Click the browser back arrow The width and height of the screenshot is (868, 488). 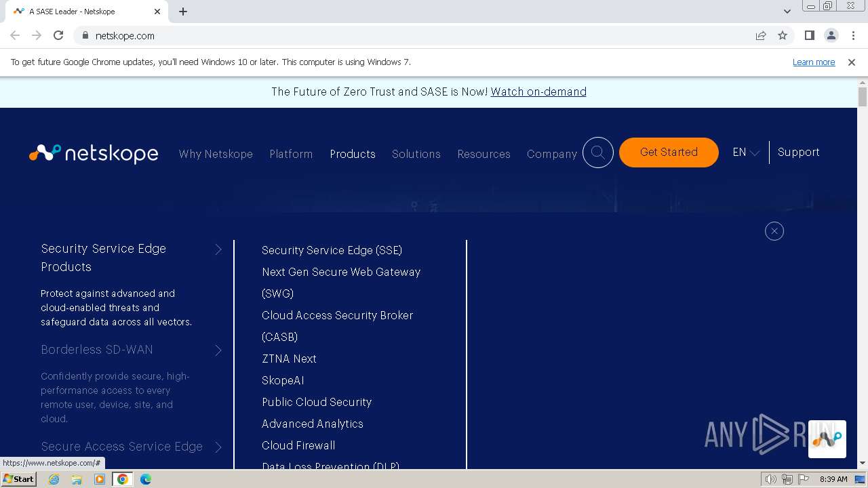pos(15,35)
